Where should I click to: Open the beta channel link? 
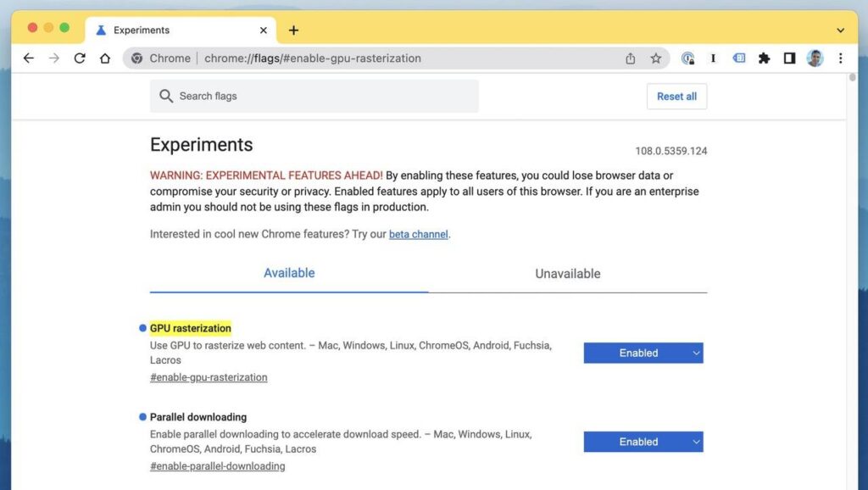(x=419, y=234)
